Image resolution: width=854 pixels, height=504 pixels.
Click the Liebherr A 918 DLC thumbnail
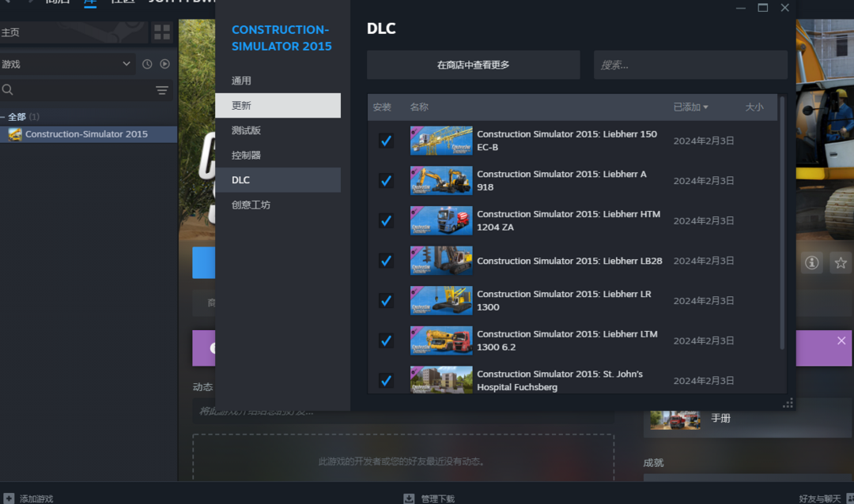point(441,181)
